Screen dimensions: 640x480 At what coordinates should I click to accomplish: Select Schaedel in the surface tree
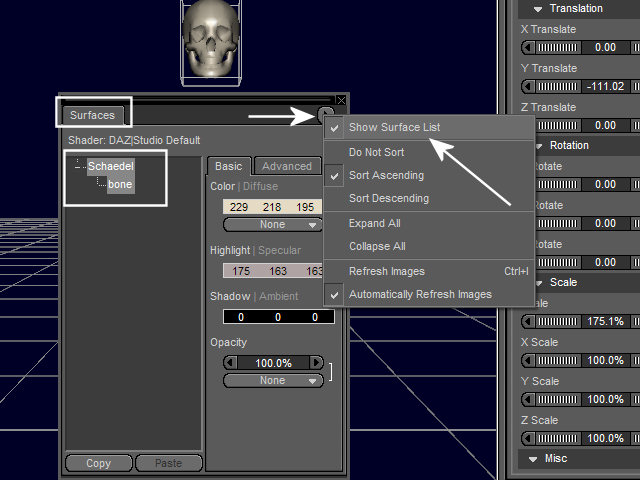click(x=111, y=167)
